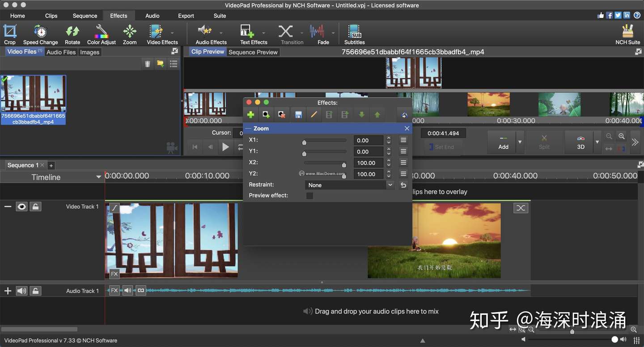
Task: Click the add mask icon in Effects
Action: click(x=266, y=115)
